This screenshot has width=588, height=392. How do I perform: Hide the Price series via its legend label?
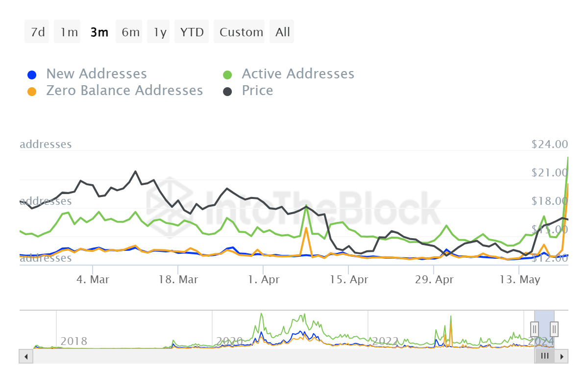[x=257, y=90]
